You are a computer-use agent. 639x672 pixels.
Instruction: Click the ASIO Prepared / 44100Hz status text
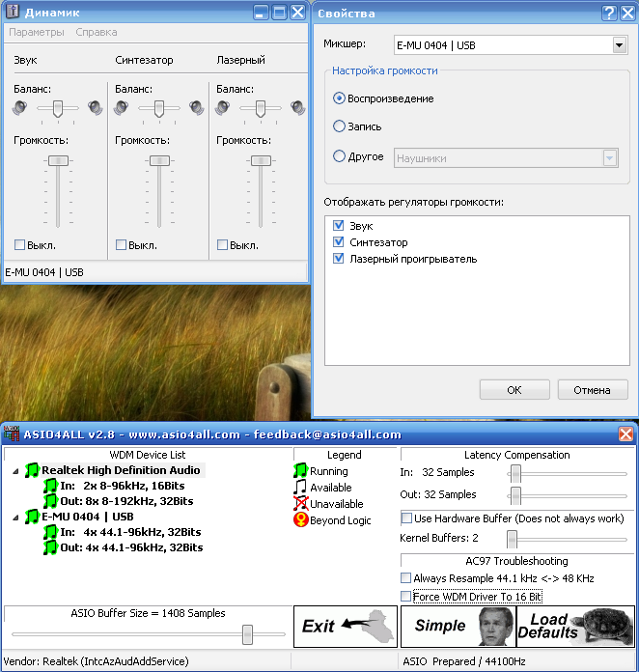click(464, 661)
